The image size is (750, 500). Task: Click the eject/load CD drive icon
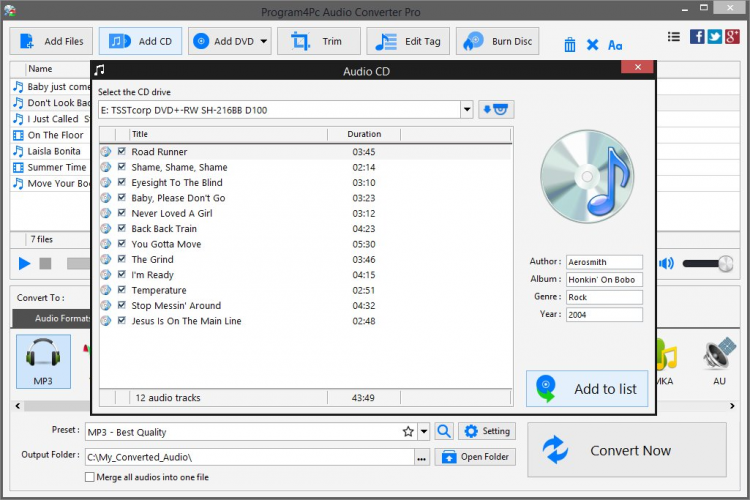pos(496,110)
